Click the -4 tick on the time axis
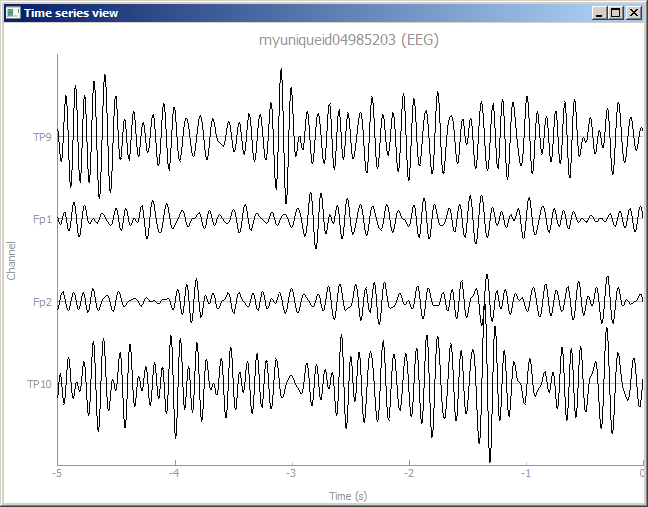648x507 pixels. pos(174,474)
